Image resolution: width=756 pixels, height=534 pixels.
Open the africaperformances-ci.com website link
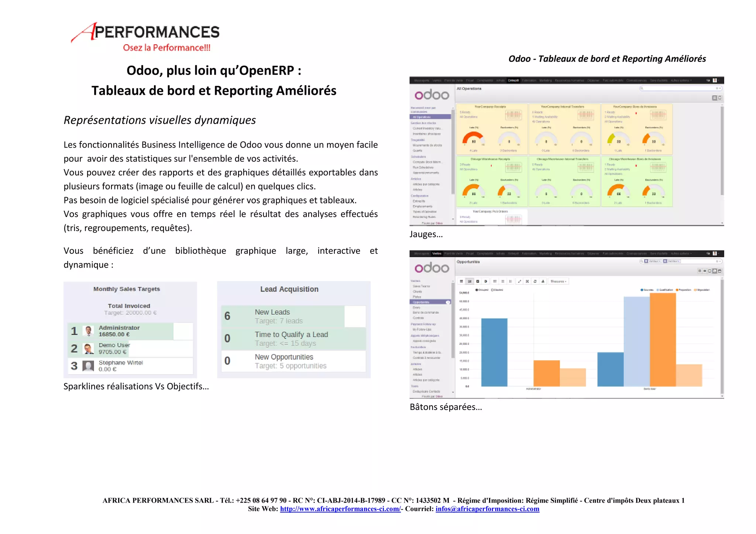pos(340,509)
